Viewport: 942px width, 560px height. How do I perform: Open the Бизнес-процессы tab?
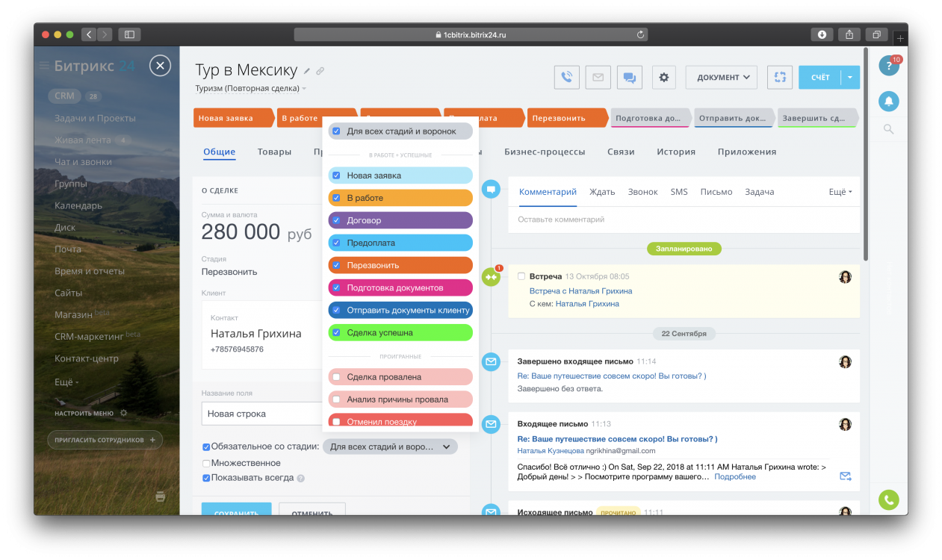click(545, 152)
